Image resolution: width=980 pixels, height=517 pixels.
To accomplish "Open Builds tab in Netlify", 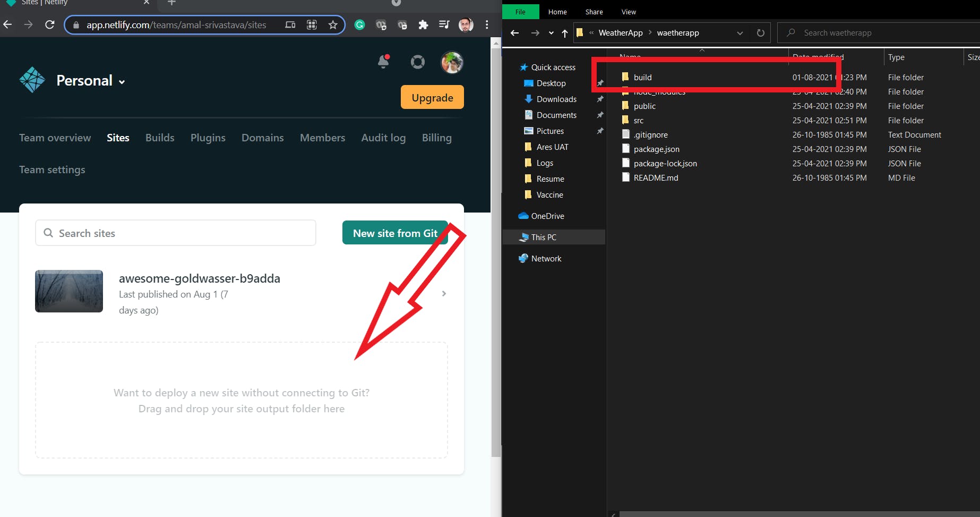I will [160, 138].
